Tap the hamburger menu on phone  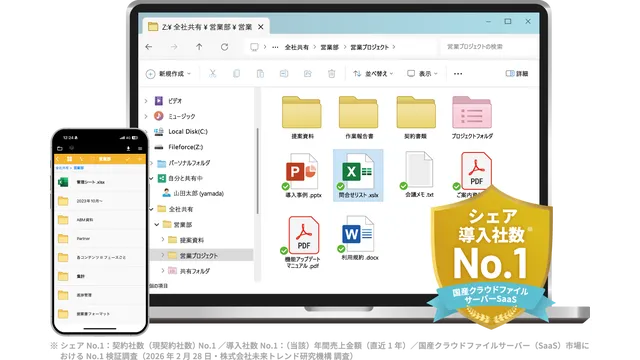point(140,149)
